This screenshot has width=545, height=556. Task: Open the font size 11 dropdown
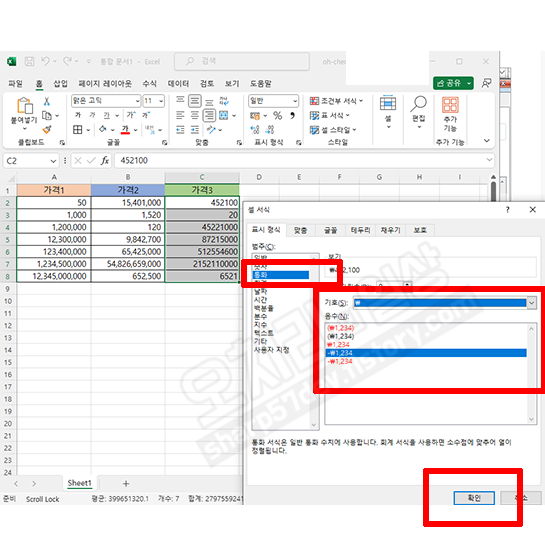(161, 101)
